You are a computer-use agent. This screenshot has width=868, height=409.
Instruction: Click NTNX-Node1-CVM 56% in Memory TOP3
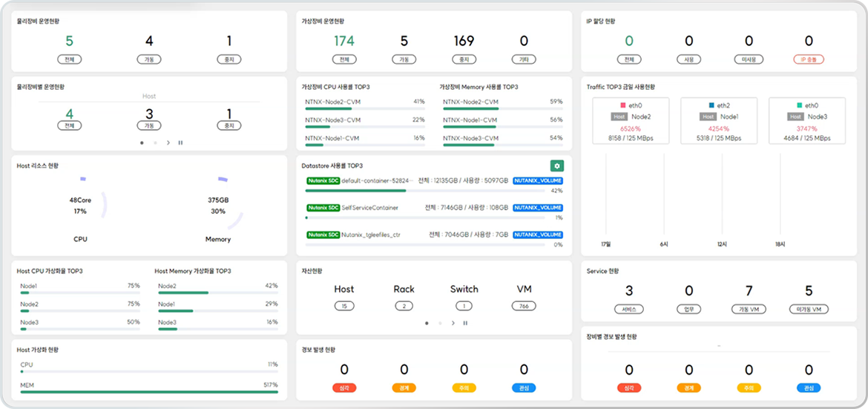503,122
